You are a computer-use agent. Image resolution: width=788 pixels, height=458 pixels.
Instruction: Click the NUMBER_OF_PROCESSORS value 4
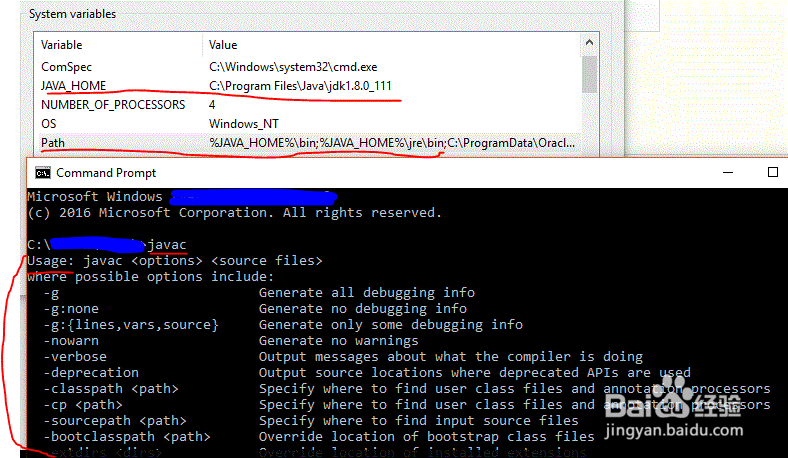coord(212,105)
